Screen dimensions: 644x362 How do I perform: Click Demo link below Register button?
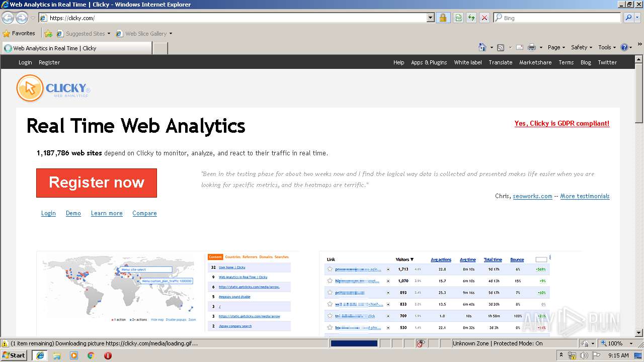(x=73, y=213)
